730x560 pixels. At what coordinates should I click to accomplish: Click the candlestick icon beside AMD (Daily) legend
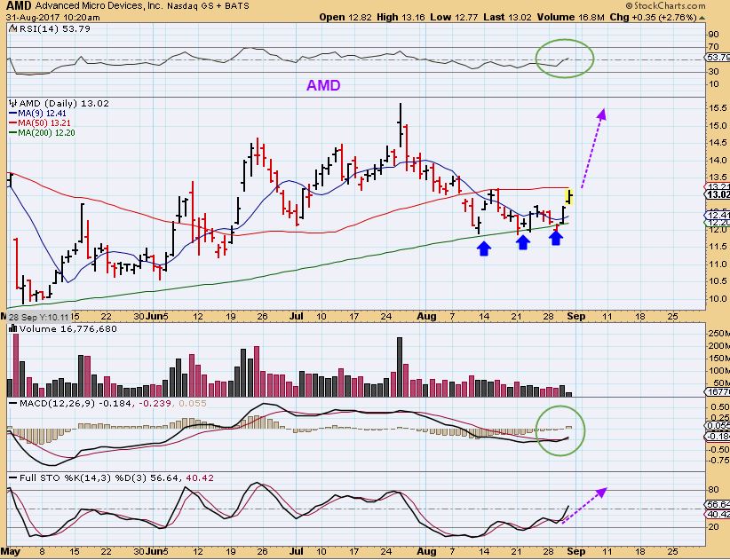(x=13, y=103)
